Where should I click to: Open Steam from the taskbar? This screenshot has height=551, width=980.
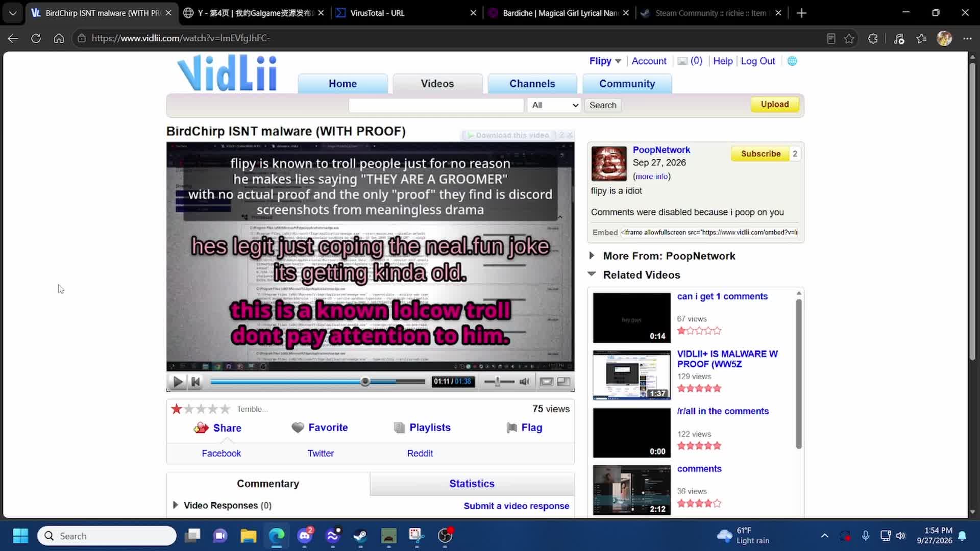tap(360, 536)
